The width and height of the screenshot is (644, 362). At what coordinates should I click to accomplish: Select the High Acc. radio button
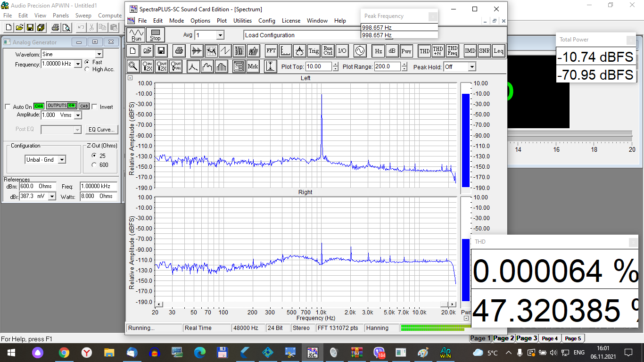(x=87, y=69)
